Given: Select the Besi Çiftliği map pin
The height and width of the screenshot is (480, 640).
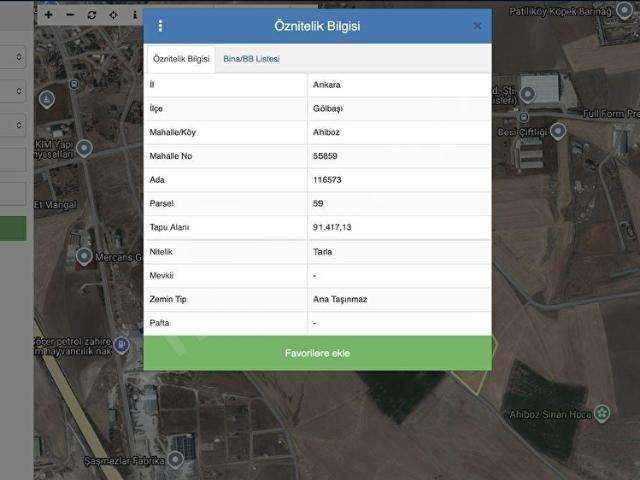Looking at the screenshot, I should tap(558, 132).
